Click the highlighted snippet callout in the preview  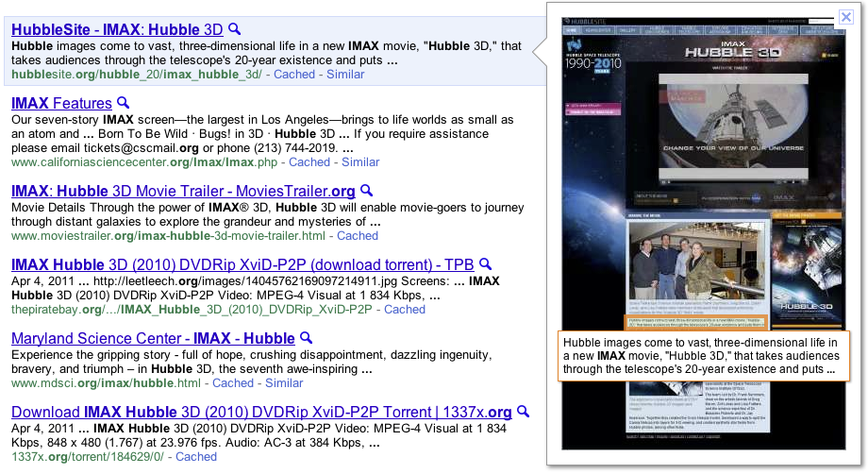pyautogui.click(x=703, y=356)
